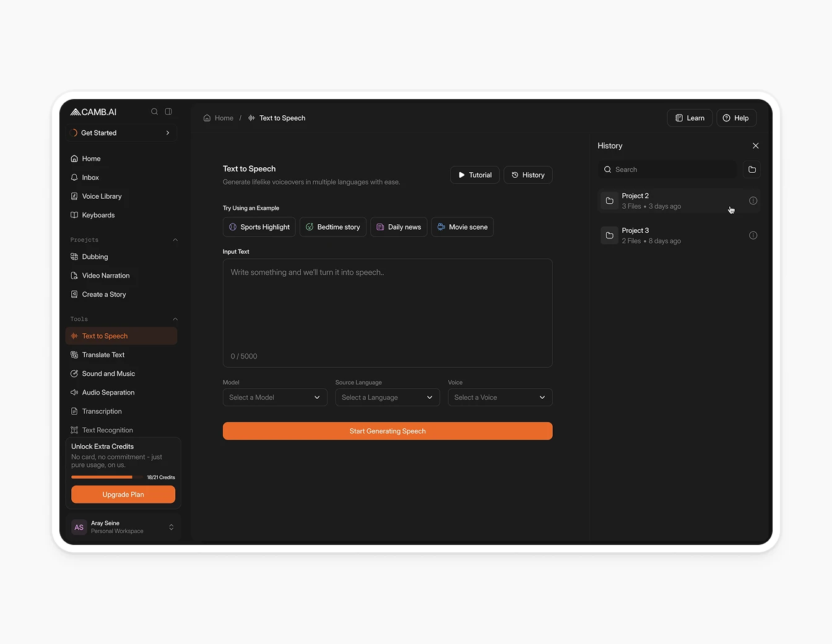Open the Source Language dropdown

[x=387, y=397]
